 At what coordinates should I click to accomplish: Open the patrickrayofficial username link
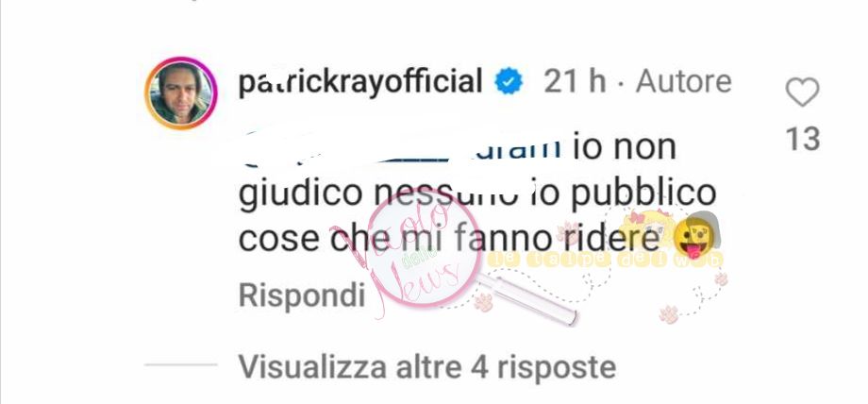point(360,82)
